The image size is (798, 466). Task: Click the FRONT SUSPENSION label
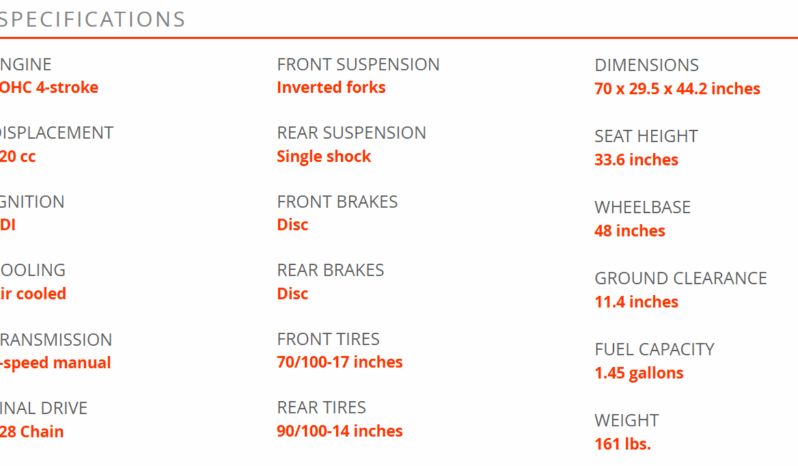pos(358,65)
